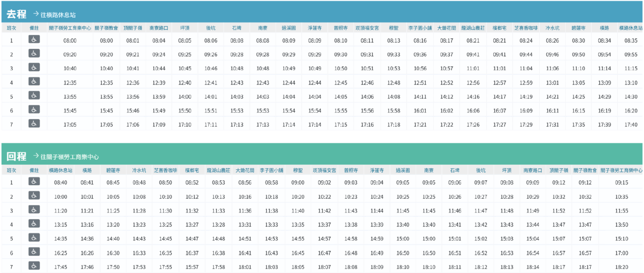Click the wheelchair icon for 去程 trip 1
644x273 pixels.
coord(34,39)
